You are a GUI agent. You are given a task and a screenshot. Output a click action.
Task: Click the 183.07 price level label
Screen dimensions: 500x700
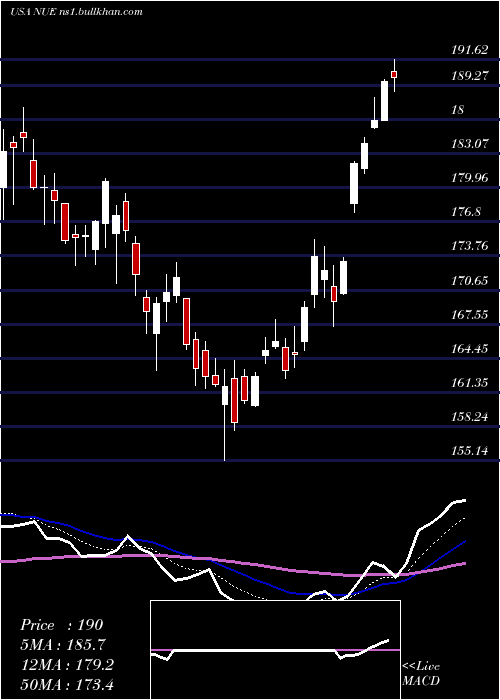point(469,144)
